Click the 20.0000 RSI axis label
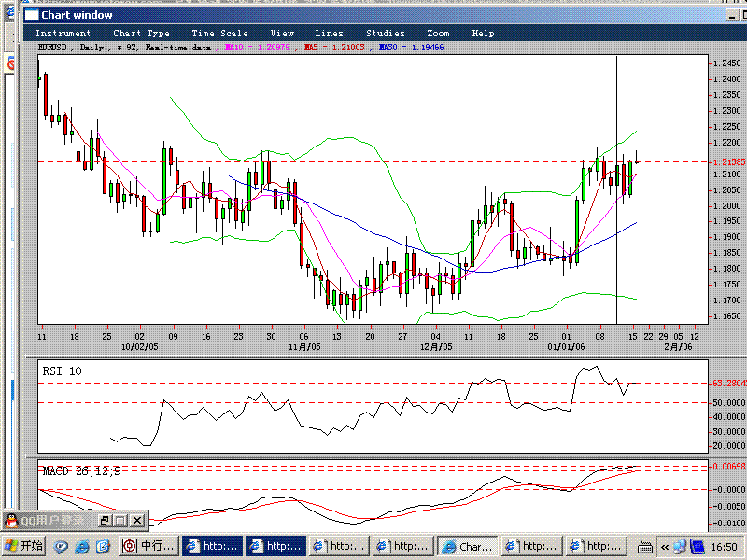This screenshot has width=747, height=560. click(x=729, y=446)
